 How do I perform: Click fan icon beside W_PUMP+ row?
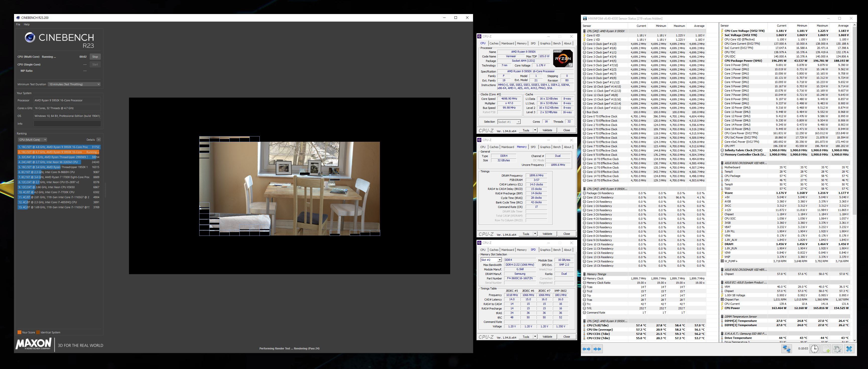click(722, 261)
